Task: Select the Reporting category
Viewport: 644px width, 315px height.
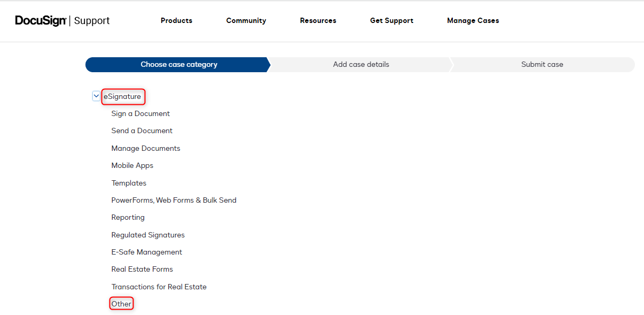Action: [x=128, y=218]
